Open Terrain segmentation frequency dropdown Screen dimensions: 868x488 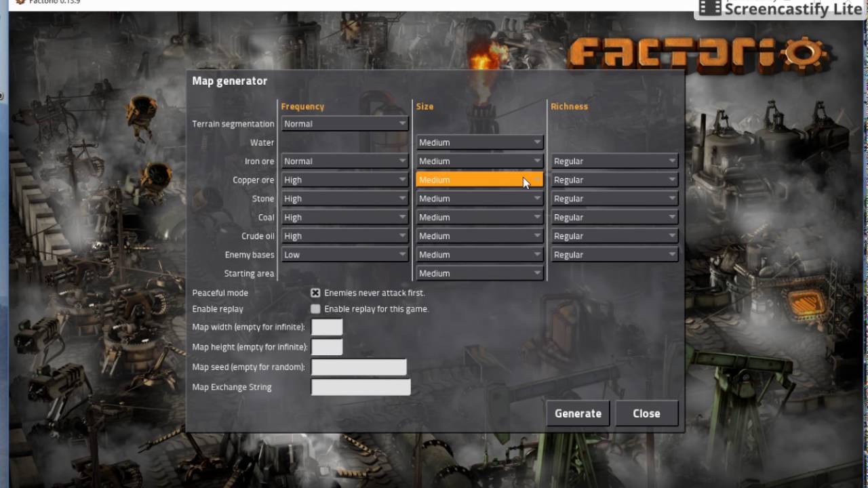[344, 124]
